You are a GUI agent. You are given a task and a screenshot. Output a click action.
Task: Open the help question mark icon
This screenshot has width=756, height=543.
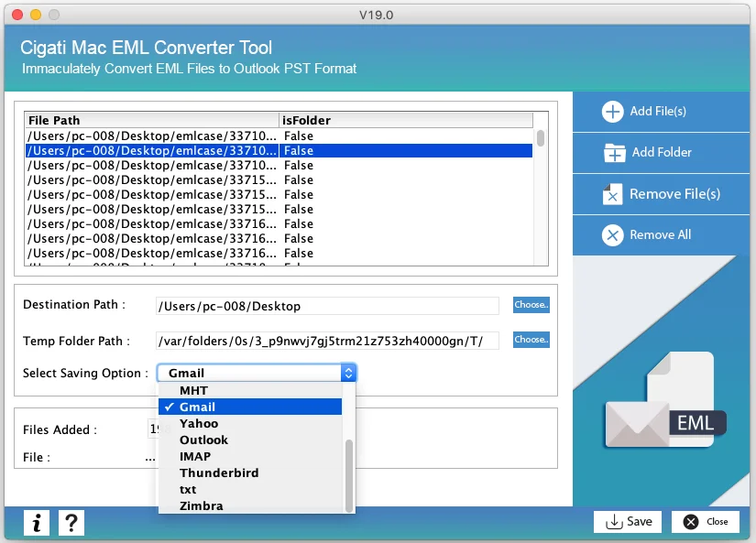tap(71, 523)
